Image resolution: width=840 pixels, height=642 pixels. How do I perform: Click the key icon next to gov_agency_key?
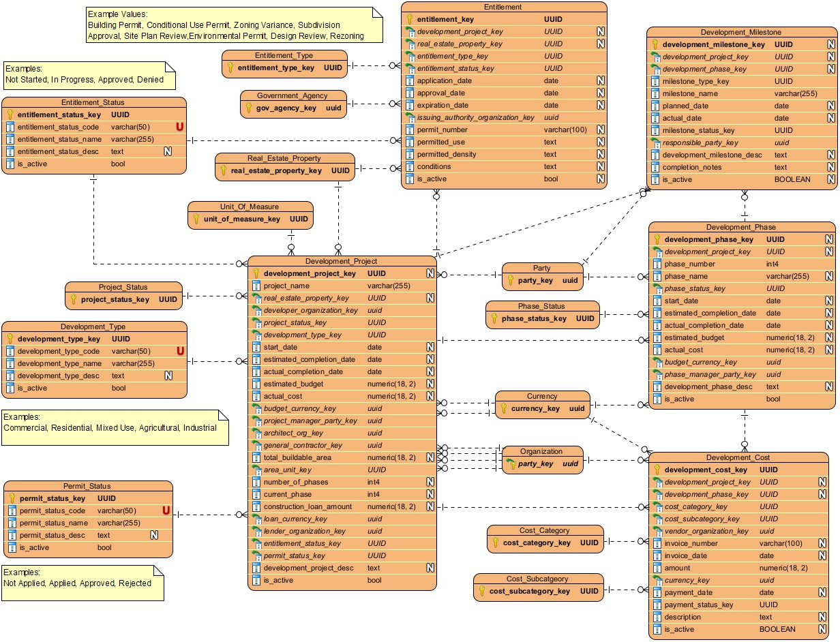(249, 108)
